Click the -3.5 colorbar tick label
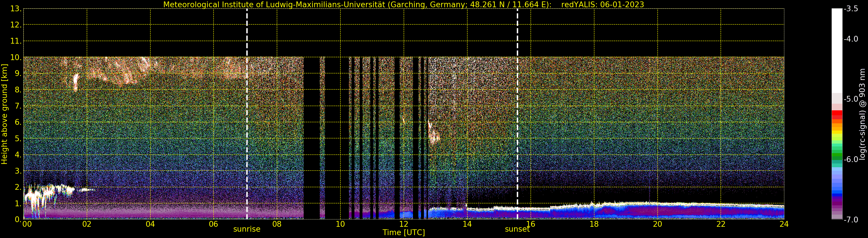The height and width of the screenshot is (238, 868). tap(851, 9)
